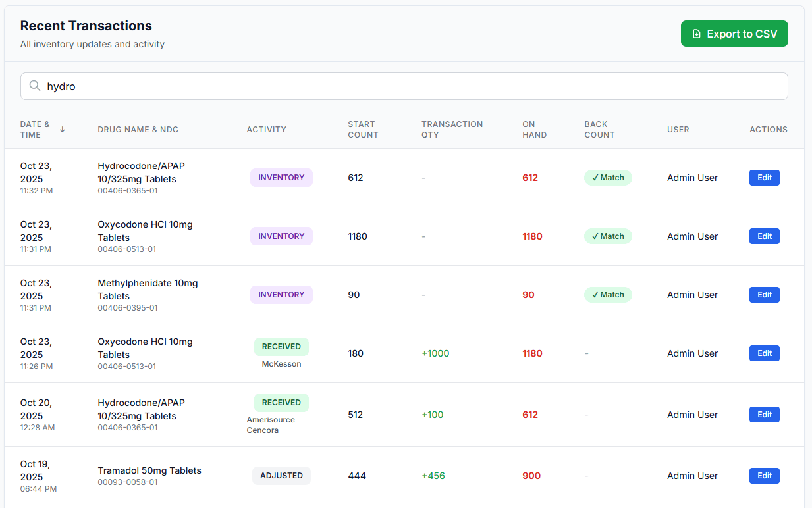Viewport: 812px width, 508px height.
Task: Edit the Oxycodone McKesson received entry
Action: 764,353
